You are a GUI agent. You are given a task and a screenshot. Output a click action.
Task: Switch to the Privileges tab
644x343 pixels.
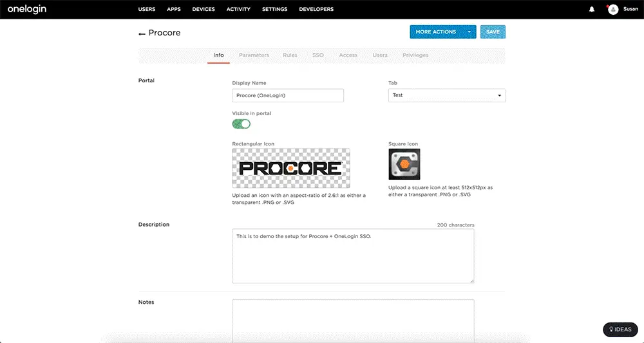pyautogui.click(x=415, y=55)
